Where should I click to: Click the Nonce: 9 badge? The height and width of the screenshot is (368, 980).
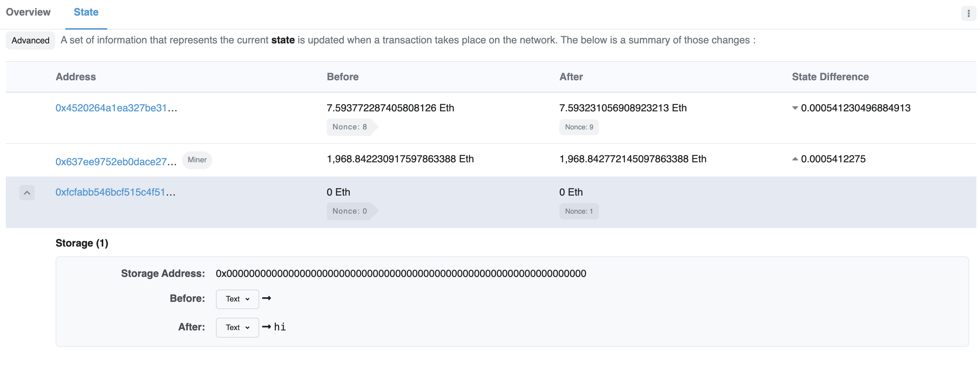point(578,127)
